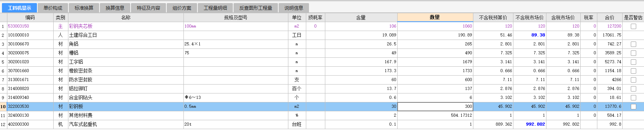Click the name cell 彩钢夹芯板
The width and height of the screenshot is (644, 140).
[126, 26]
